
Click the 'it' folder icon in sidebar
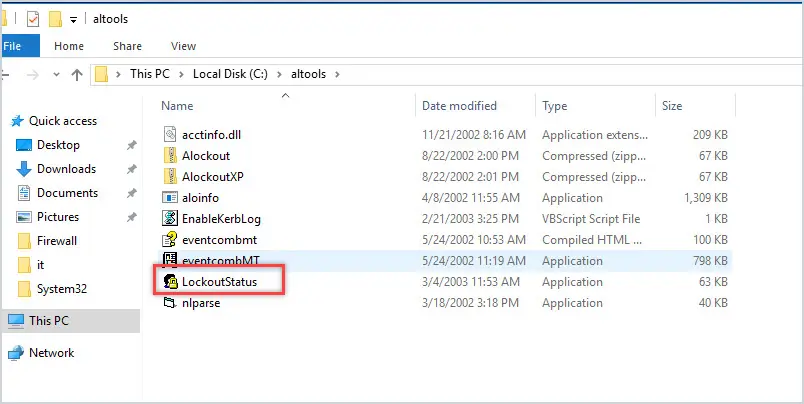24,265
